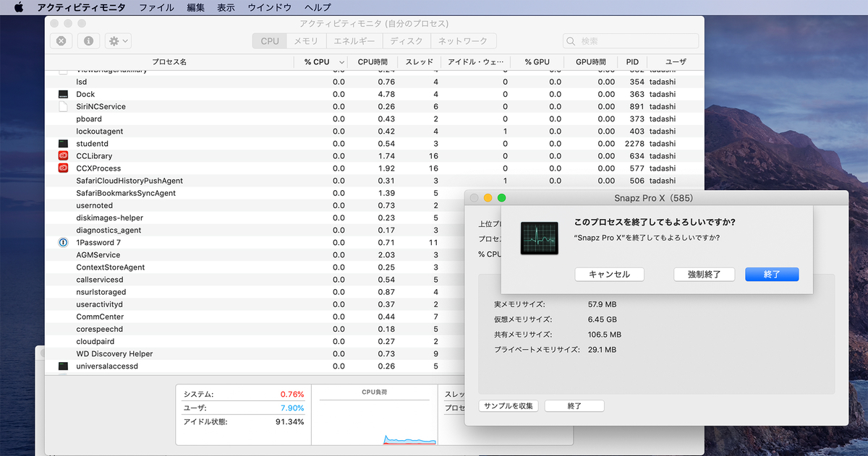
Task: Click the SiriNCService document icon
Action: pos(63,107)
